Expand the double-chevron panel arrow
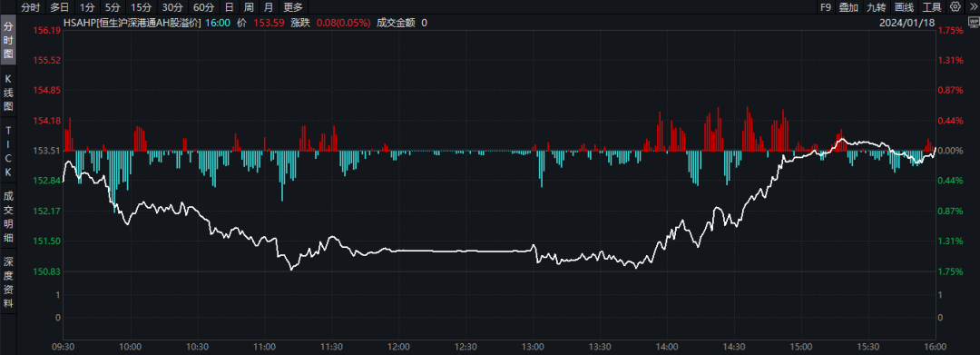The width and height of the screenshot is (980, 355). [973, 7]
